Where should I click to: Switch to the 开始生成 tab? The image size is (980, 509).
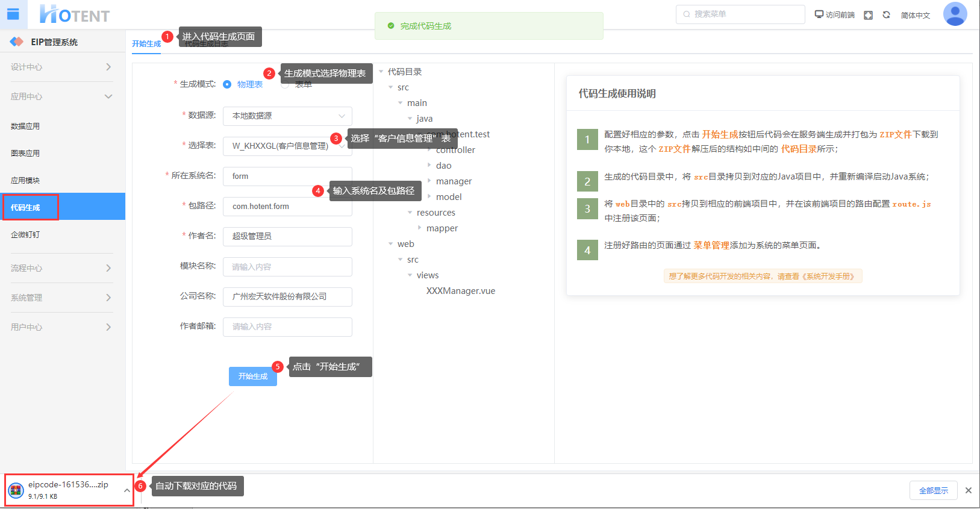[146, 44]
